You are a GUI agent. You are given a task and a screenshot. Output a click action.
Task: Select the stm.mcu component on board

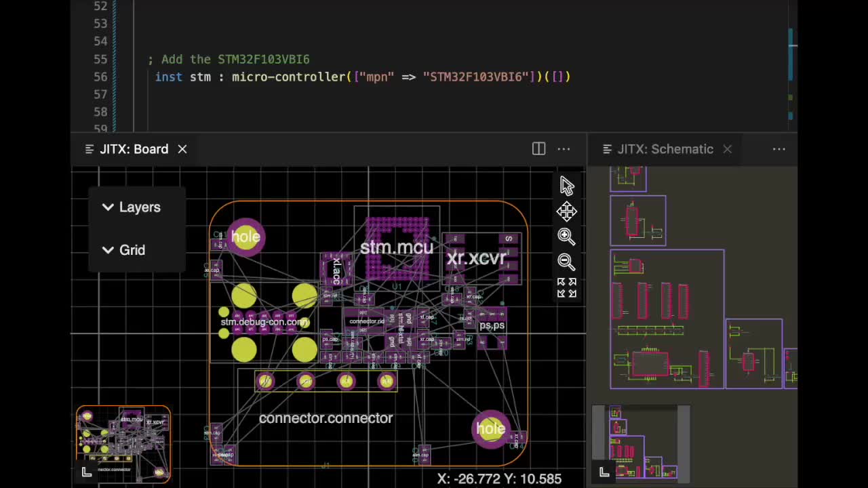[x=397, y=248]
